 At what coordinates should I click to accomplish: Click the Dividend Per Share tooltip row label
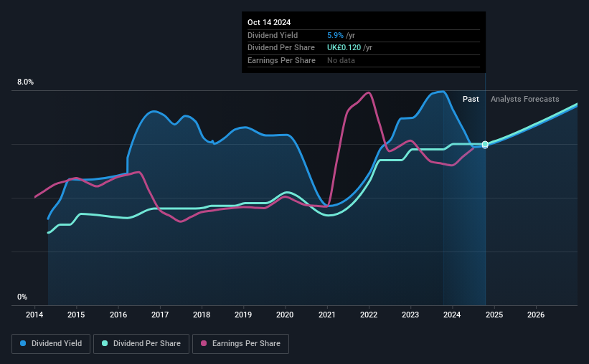click(x=281, y=48)
